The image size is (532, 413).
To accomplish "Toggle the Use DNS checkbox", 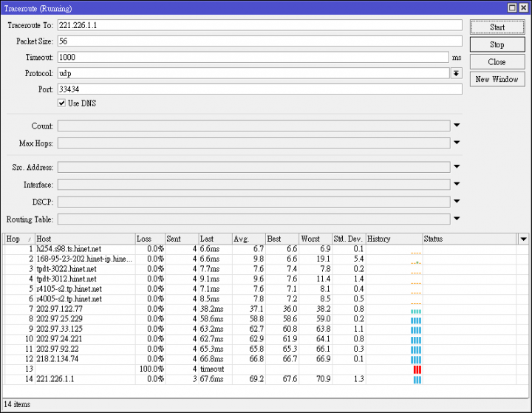I will point(62,103).
